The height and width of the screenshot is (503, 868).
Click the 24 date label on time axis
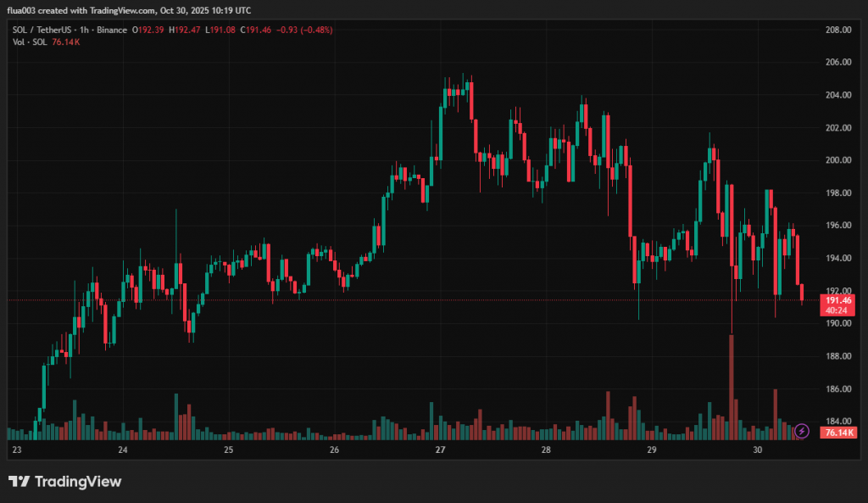pos(122,450)
